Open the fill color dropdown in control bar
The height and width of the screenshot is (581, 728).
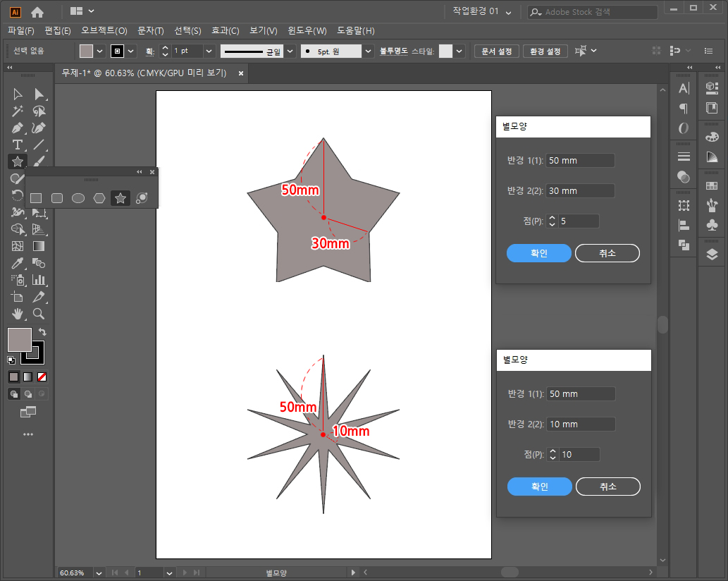(x=100, y=51)
